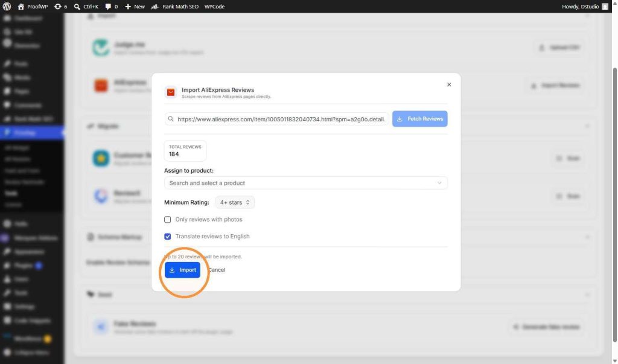Click the magnifier icon in URL field

171,119
